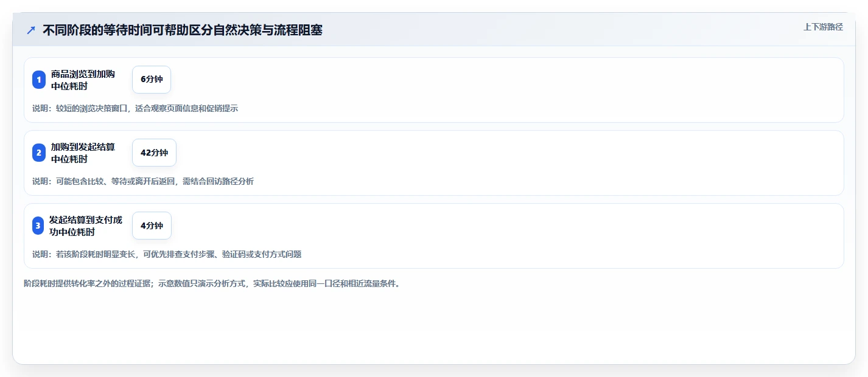Click the number 3 step badge
868x377 pixels.
[38, 226]
